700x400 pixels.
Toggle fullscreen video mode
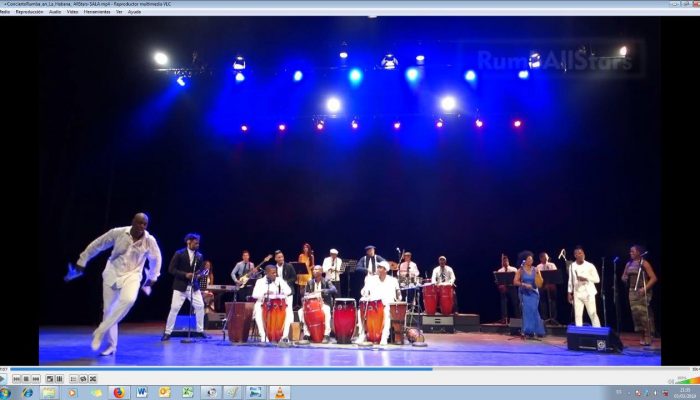(49, 379)
